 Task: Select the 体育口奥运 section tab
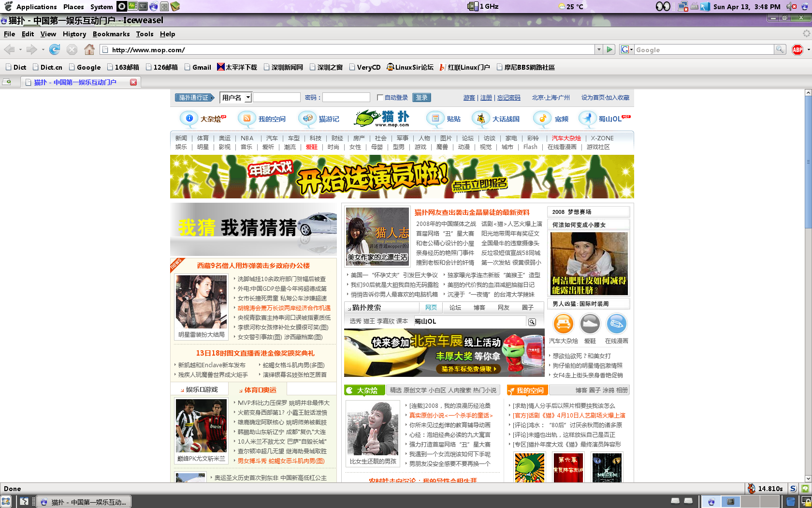(257, 389)
